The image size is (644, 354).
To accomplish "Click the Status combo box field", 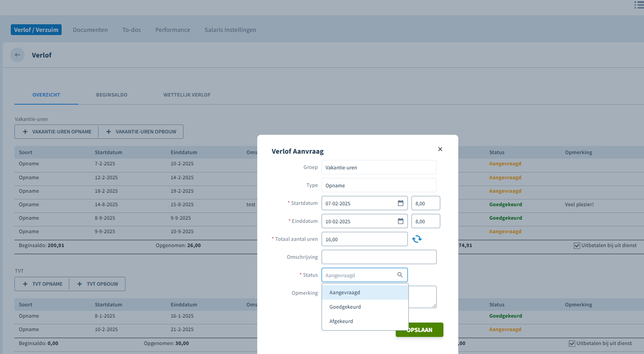I will coord(365,275).
